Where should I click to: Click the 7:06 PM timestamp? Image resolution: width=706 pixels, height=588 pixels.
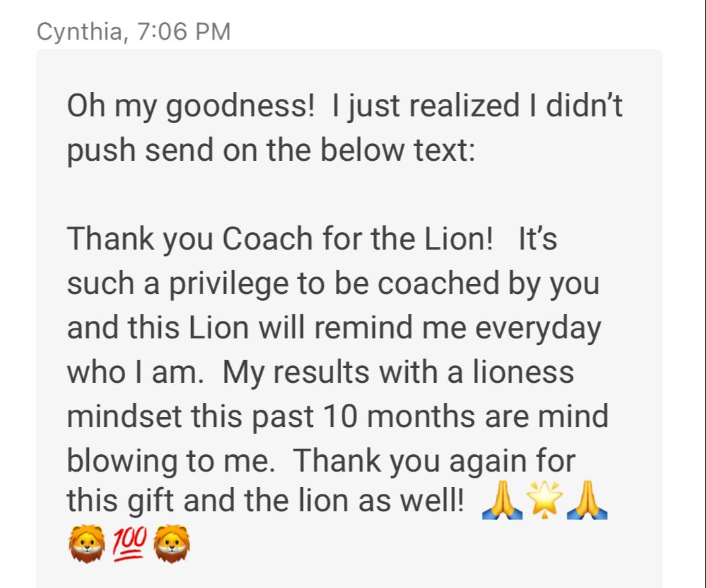[184, 32]
